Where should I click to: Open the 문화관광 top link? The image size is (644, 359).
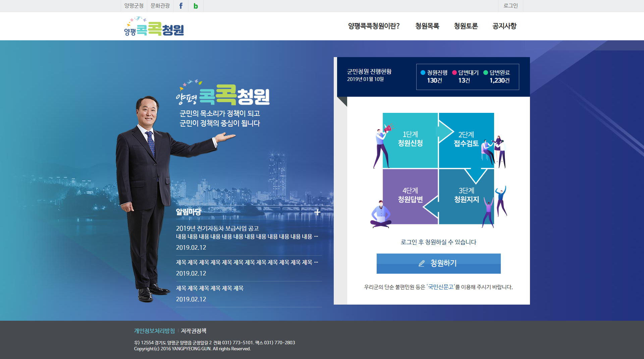pyautogui.click(x=160, y=6)
